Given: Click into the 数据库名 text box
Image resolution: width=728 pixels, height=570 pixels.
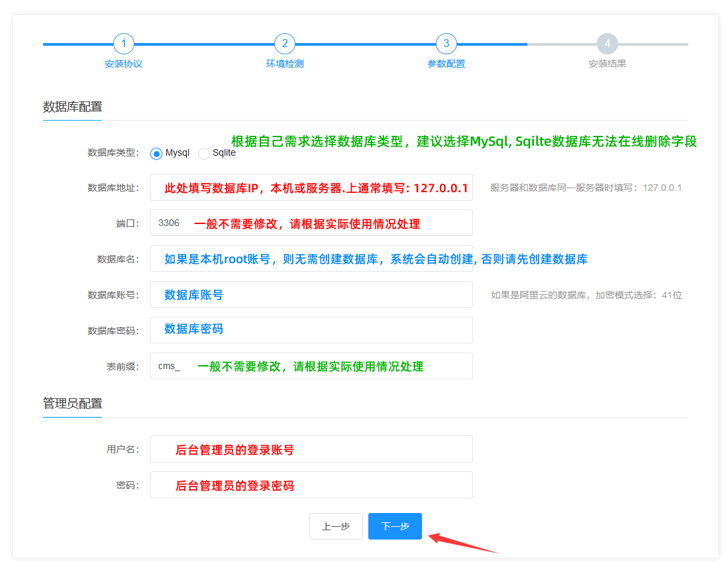Looking at the screenshot, I should [x=311, y=259].
